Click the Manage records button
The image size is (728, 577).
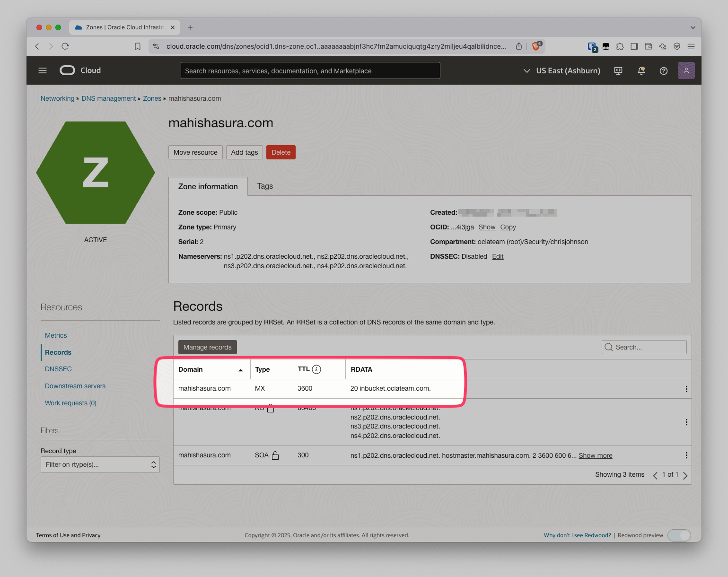click(207, 347)
